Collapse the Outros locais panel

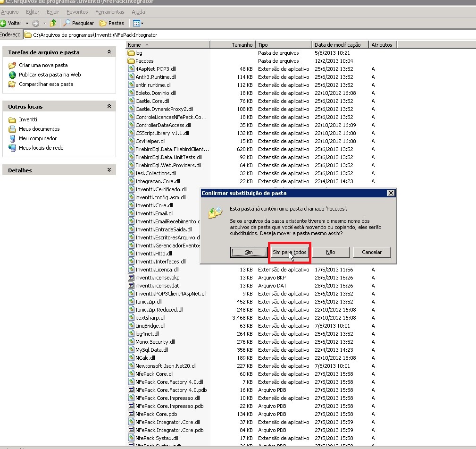(109, 107)
